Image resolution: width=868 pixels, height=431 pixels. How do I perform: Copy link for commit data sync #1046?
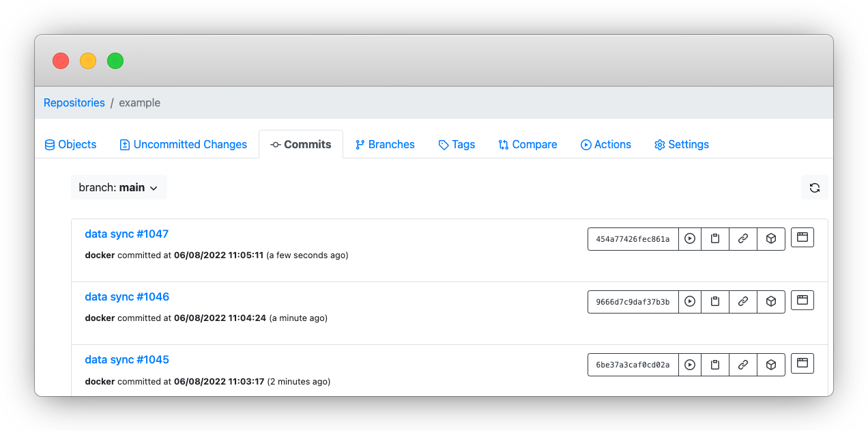743,301
